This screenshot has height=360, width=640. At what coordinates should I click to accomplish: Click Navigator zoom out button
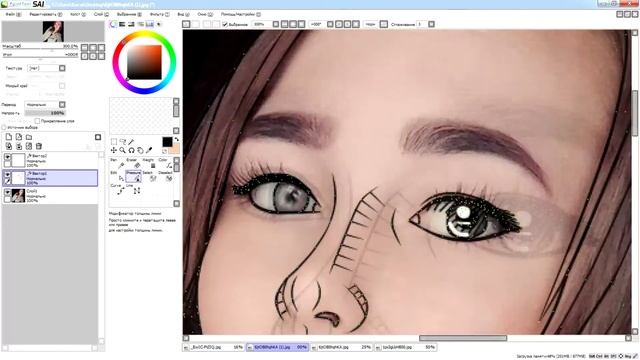[84, 47]
